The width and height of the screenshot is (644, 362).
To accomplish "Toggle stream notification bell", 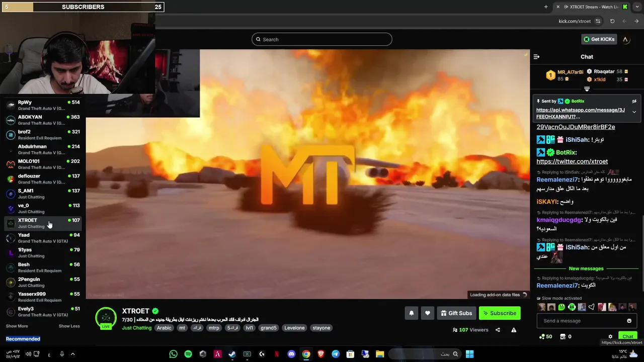I will [x=411, y=313].
